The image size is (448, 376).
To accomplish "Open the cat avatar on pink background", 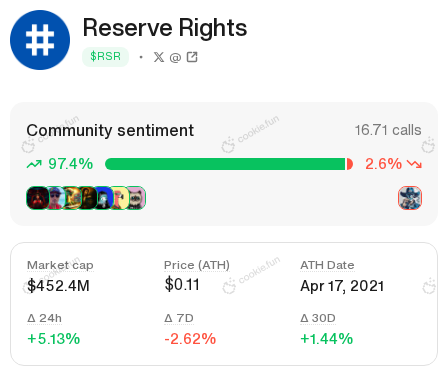I will coord(135,198).
